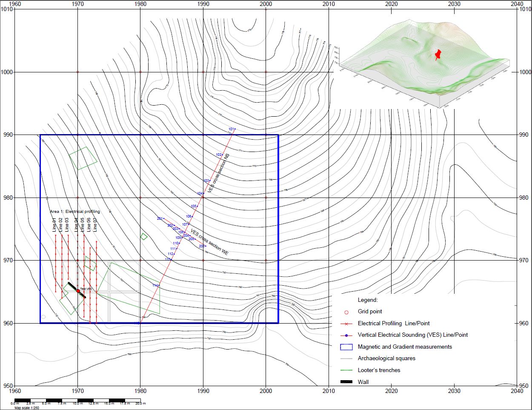This screenshot has width=532, height=410.
Task: Click the black Wall legend symbol
Action: tap(346, 382)
